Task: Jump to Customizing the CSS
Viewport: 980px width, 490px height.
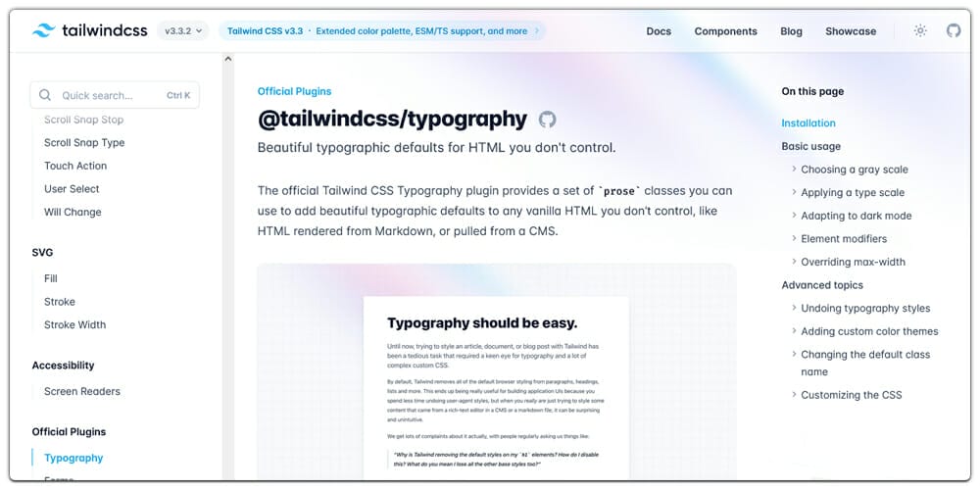Action: (x=852, y=395)
